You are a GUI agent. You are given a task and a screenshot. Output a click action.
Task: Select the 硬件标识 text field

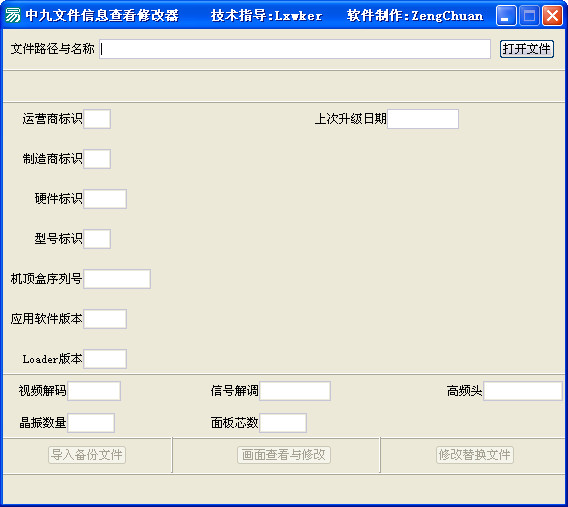(x=105, y=199)
